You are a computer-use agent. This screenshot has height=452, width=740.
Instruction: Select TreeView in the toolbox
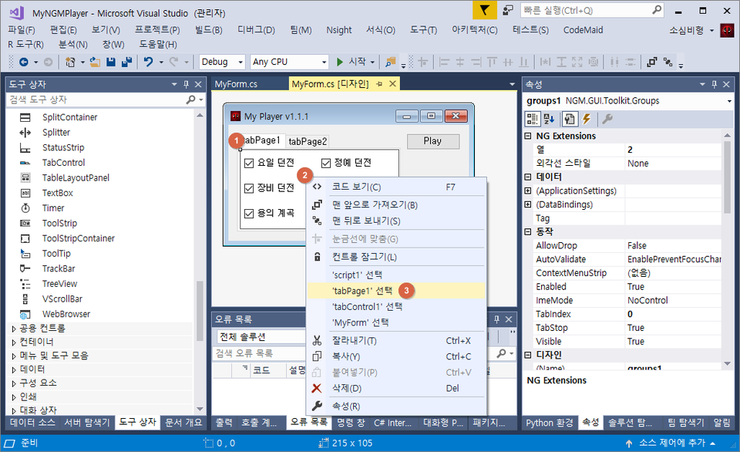[59, 284]
